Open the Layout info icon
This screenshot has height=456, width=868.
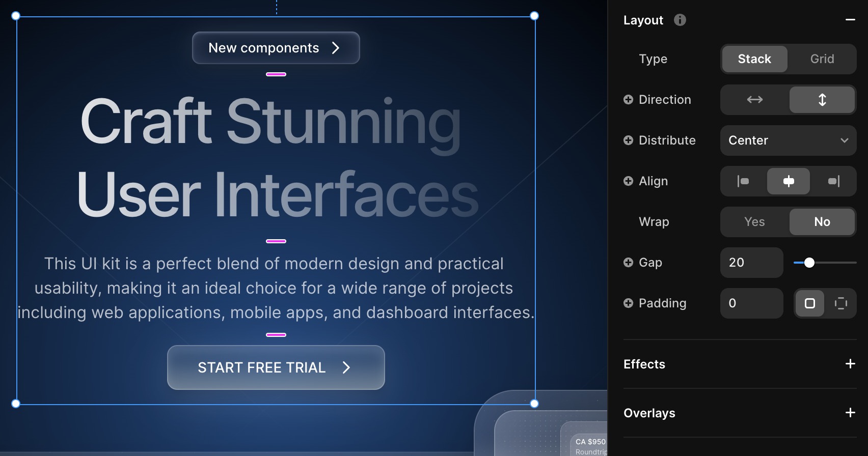(x=680, y=20)
